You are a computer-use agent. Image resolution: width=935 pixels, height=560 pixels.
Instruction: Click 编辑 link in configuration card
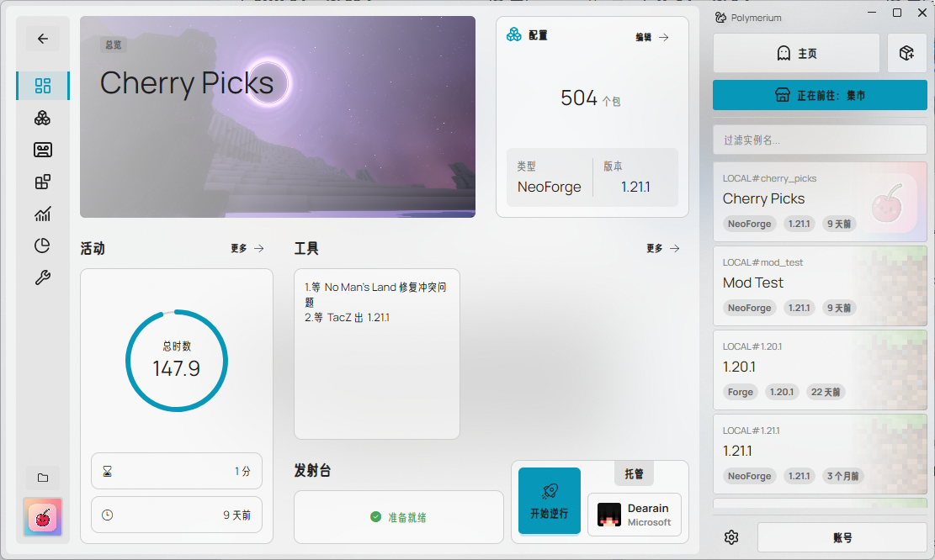point(651,37)
